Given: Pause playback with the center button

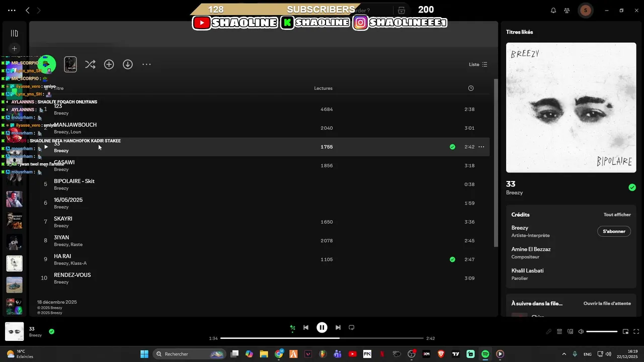Looking at the screenshot, I should tap(322, 327).
